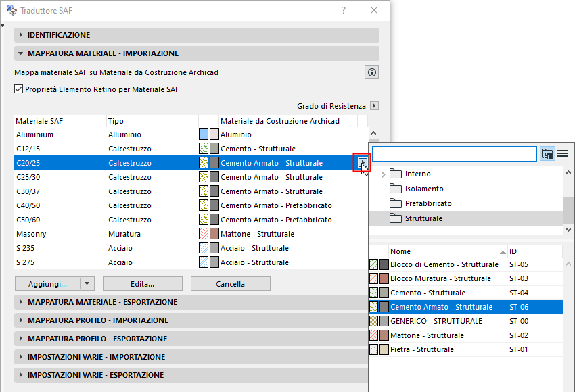Choose Cemento Armato - Strutturale ST-06 in popup
This screenshot has height=392, width=575.
[x=465, y=307]
